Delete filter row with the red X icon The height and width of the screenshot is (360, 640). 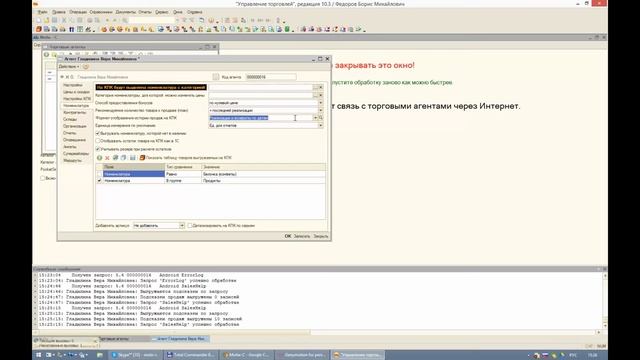click(107, 158)
